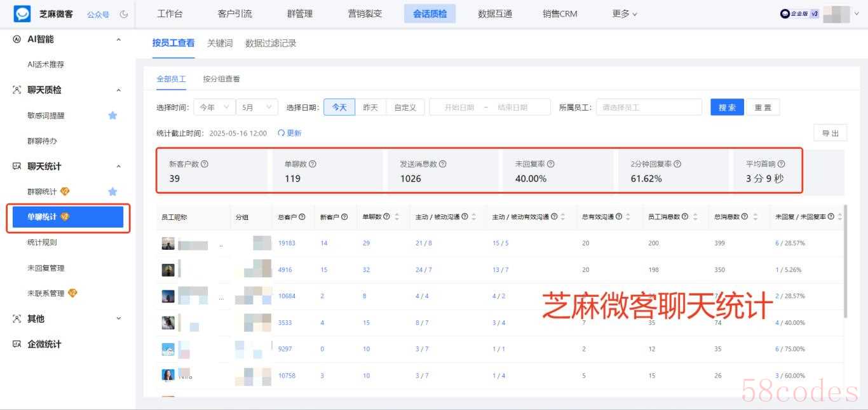Click diamond badge next to 群聊统计

point(65,191)
